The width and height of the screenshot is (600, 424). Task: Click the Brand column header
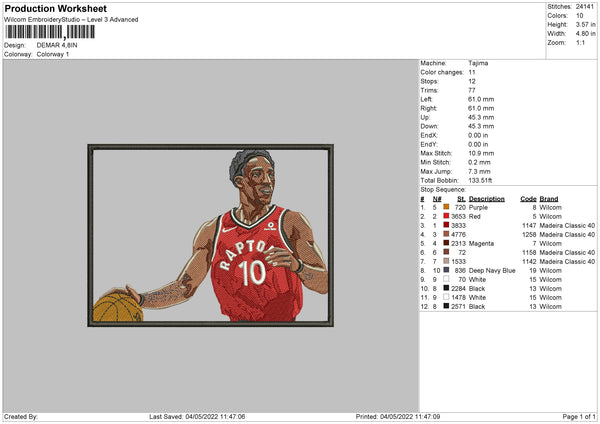[x=549, y=198]
